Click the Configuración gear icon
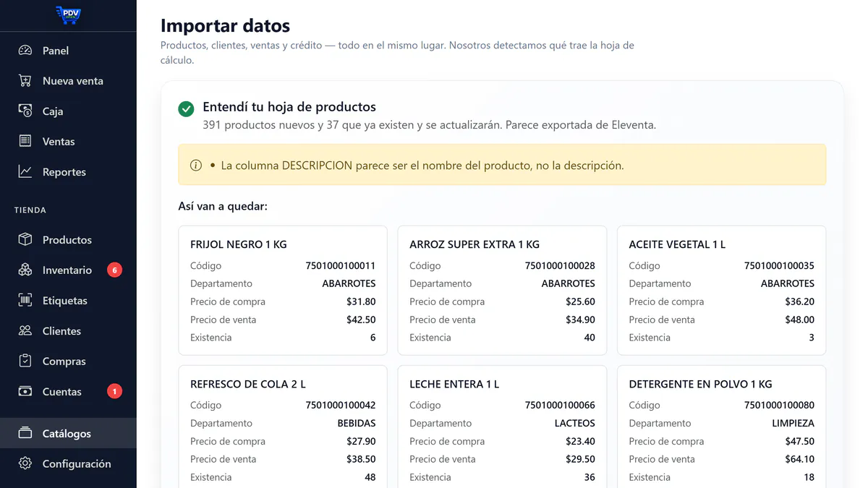Screen dimensions: 868x488 coord(25,464)
